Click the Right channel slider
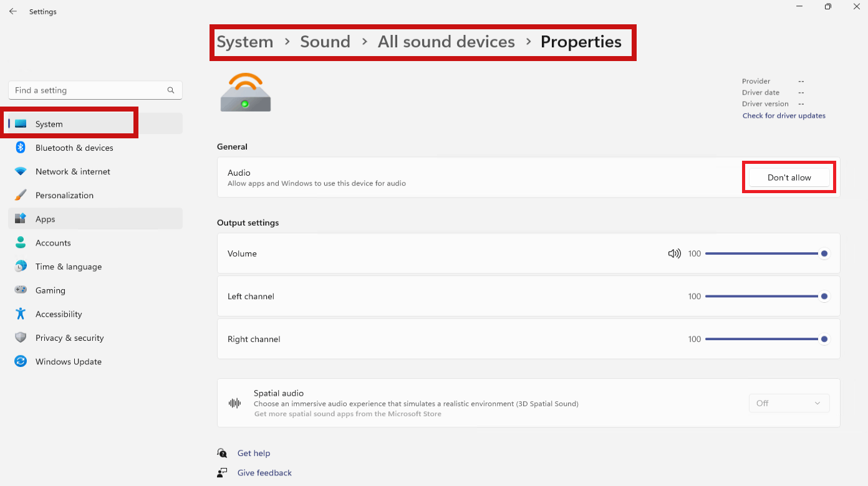 click(x=766, y=339)
